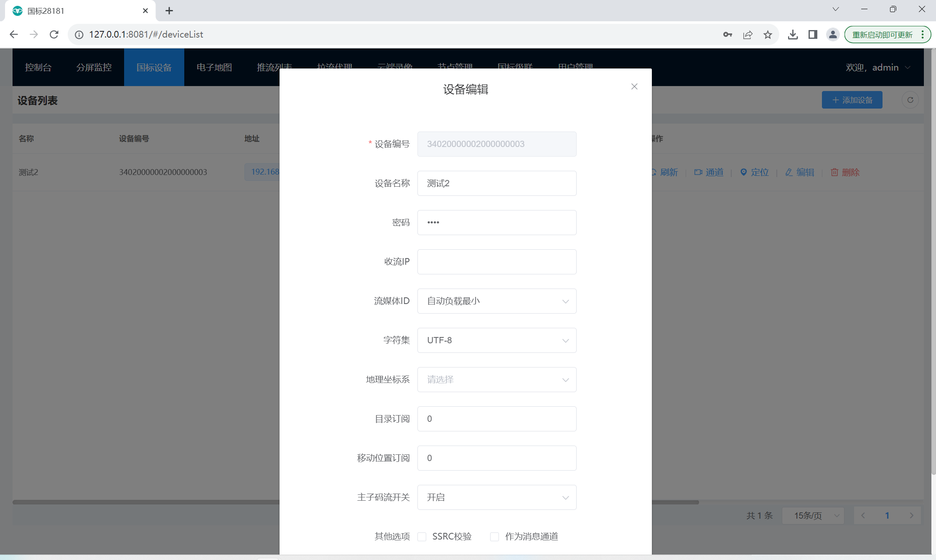Click the refresh icon beside 刷新 for 测试2

point(653,172)
